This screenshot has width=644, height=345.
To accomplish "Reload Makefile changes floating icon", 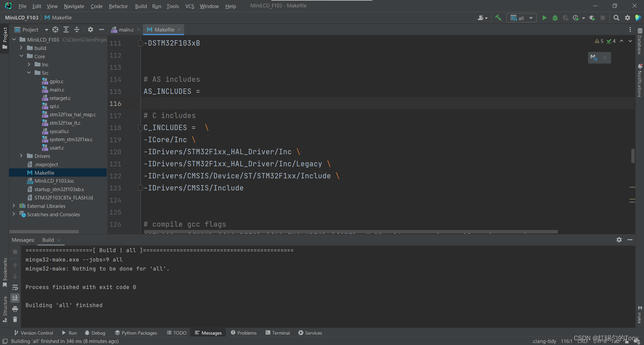I will tap(594, 58).
